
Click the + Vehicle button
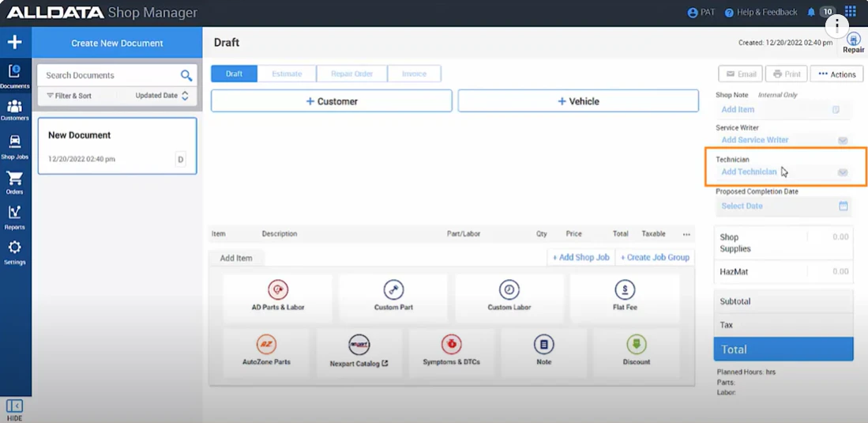pyautogui.click(x=578, y=101)
